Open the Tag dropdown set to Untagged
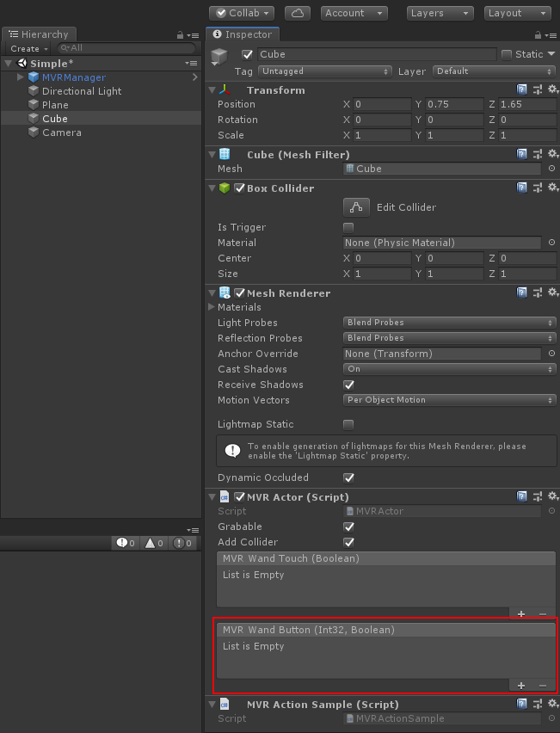Screen dimensions: 560x733 point(325,71)
